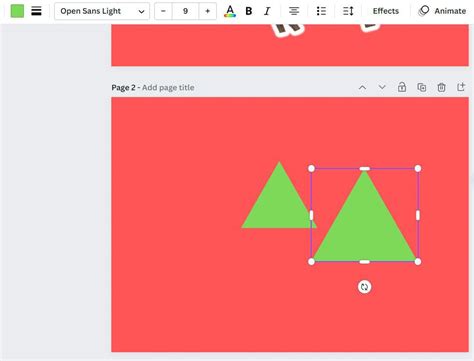Toggle italic formatting
The height and width of the screenshot is (361, 474).
pos(267,11)
